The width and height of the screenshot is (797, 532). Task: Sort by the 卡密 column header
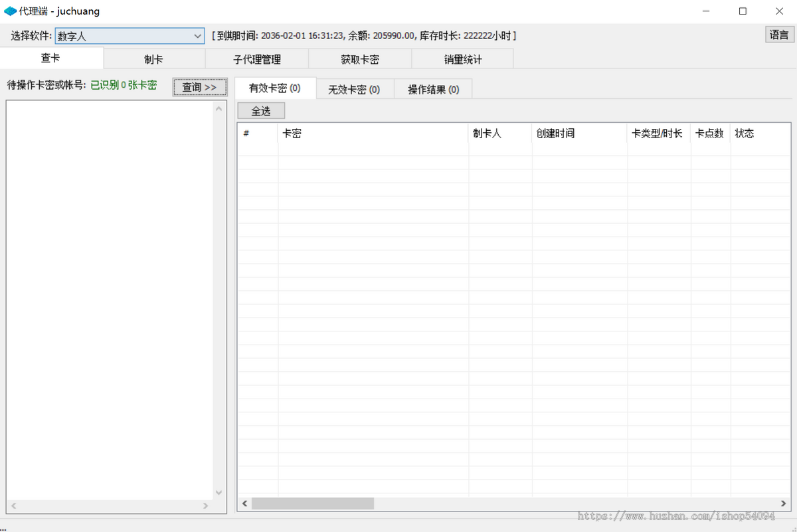(x=373, y=133)
